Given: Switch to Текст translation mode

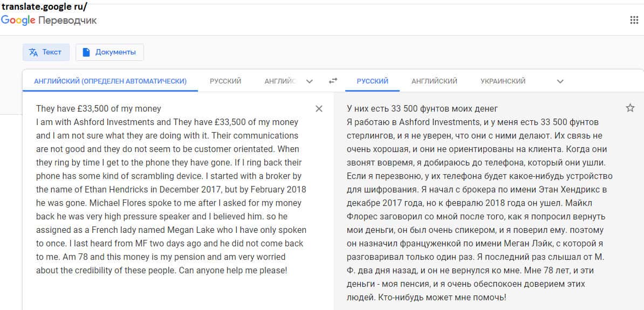Looking at the screenshot, I should [x=46, y=52].
